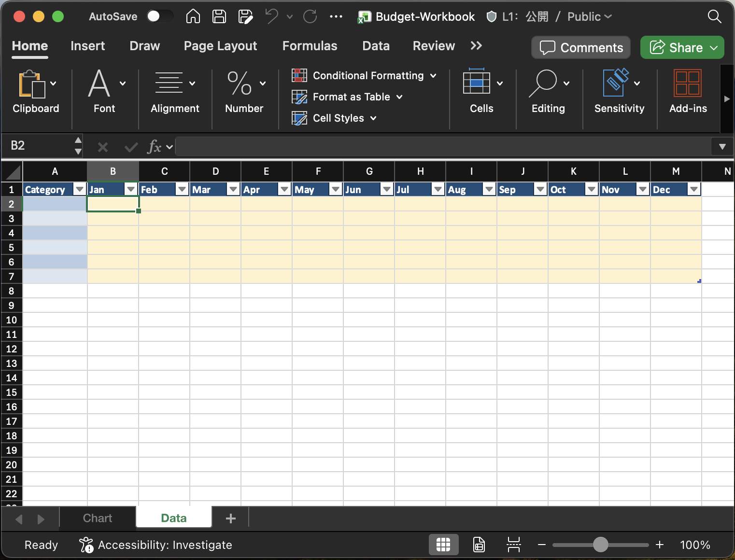Click the Sensitivity button in the ribbon
Image resolution: width=735 pixels, height=560 pixels.
pos(619,92)
